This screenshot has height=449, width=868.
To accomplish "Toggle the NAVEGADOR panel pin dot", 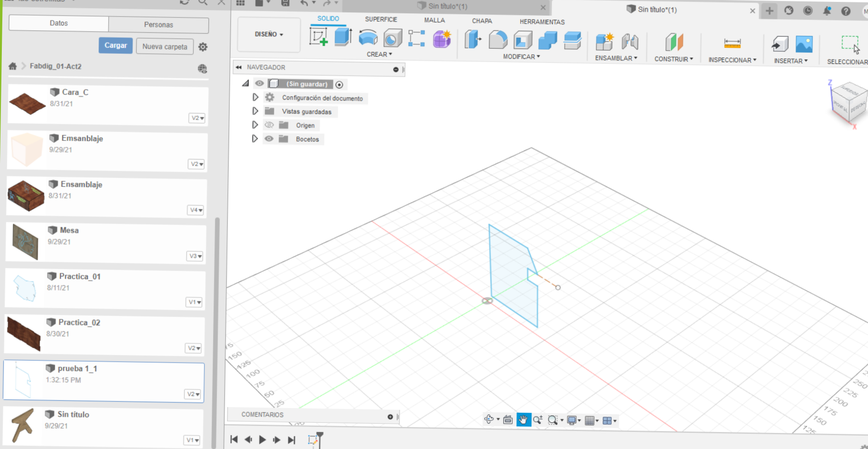I will point(396,69).
